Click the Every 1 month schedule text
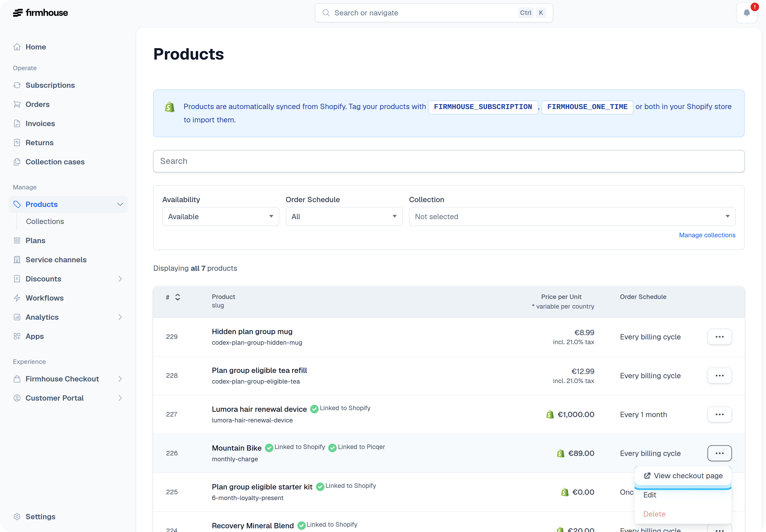The width and height of the screenshot is (766, 532). 643,414
